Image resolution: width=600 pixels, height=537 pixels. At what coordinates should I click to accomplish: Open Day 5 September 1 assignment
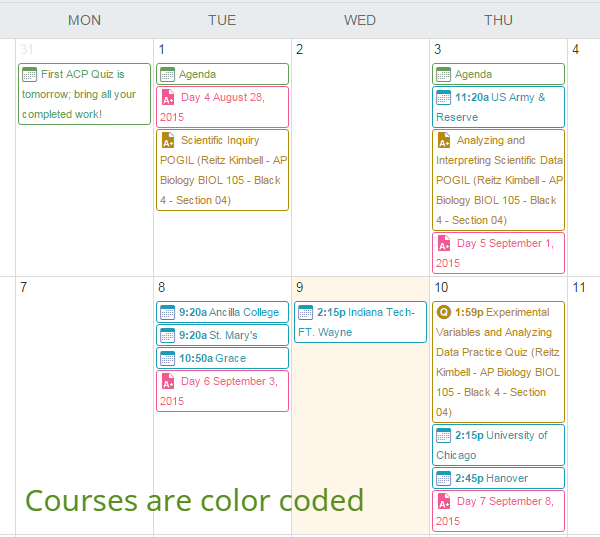[x=498, y=253]
